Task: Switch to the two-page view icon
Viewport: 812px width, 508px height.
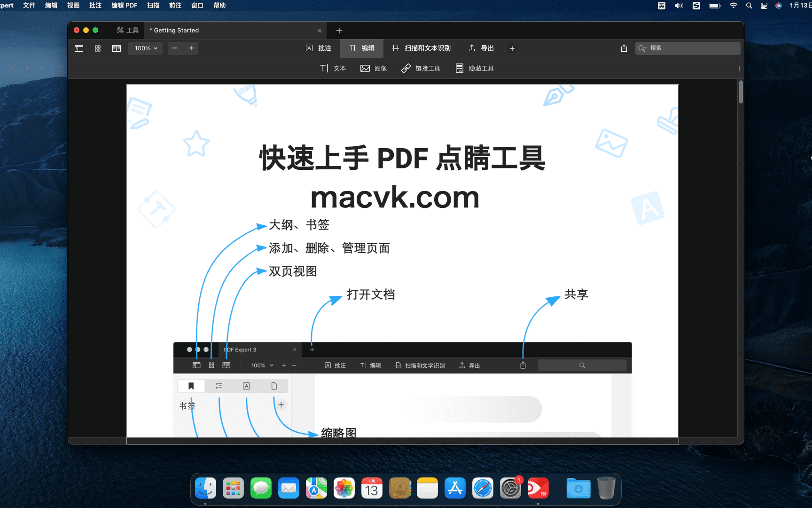Action: (x=117, y=48)
